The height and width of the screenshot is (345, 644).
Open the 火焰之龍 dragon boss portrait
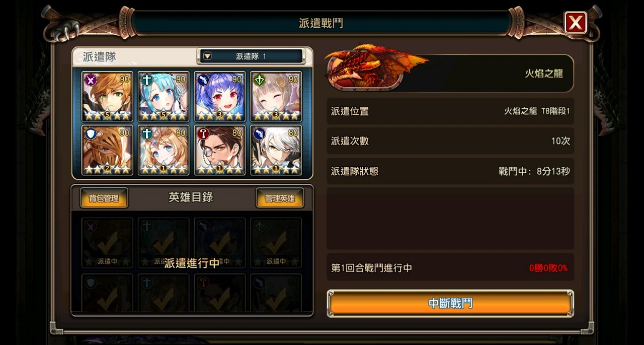pyautogui.click(x=375, y=68)
